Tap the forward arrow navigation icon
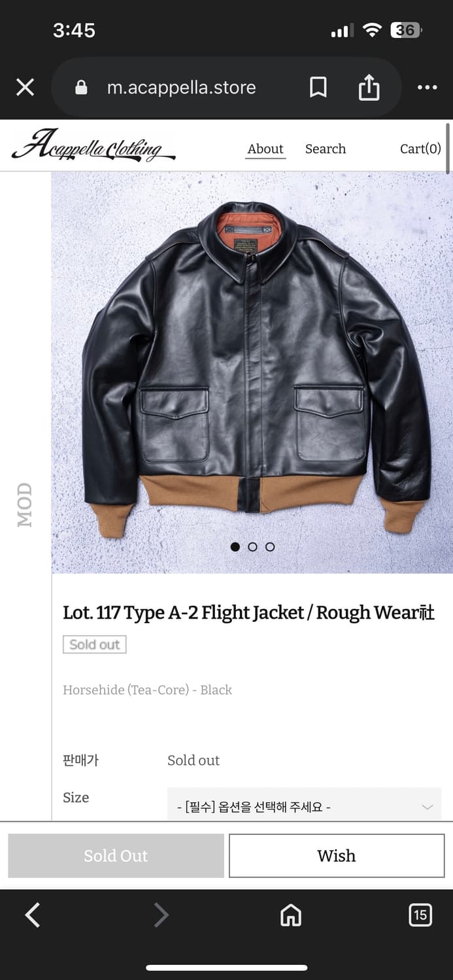This screenshot has height=980, width=453. [161, 915]
